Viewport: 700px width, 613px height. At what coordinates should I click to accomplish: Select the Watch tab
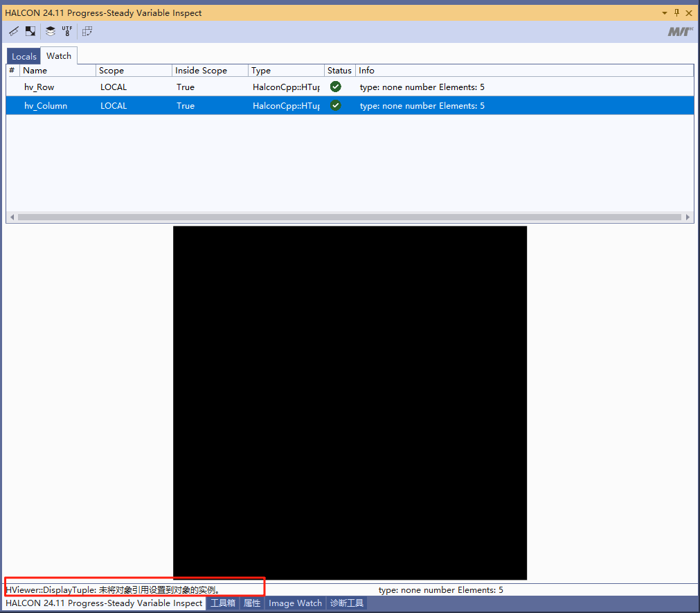(x=59, y=56)
